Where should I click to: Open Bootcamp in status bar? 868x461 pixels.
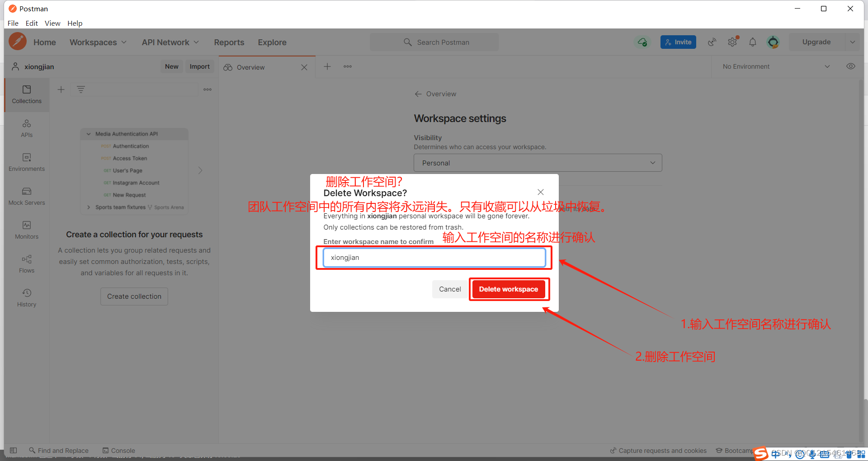735,451
